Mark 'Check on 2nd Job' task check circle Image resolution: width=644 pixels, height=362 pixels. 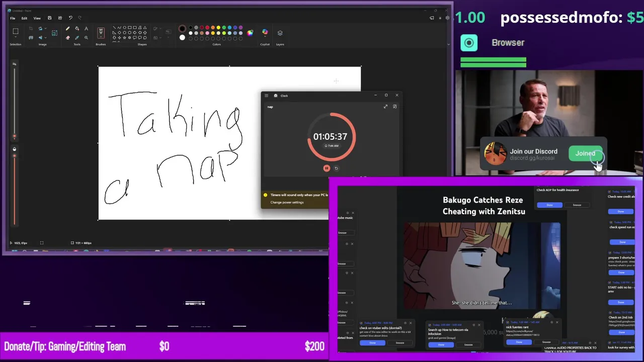pos(610,312)
